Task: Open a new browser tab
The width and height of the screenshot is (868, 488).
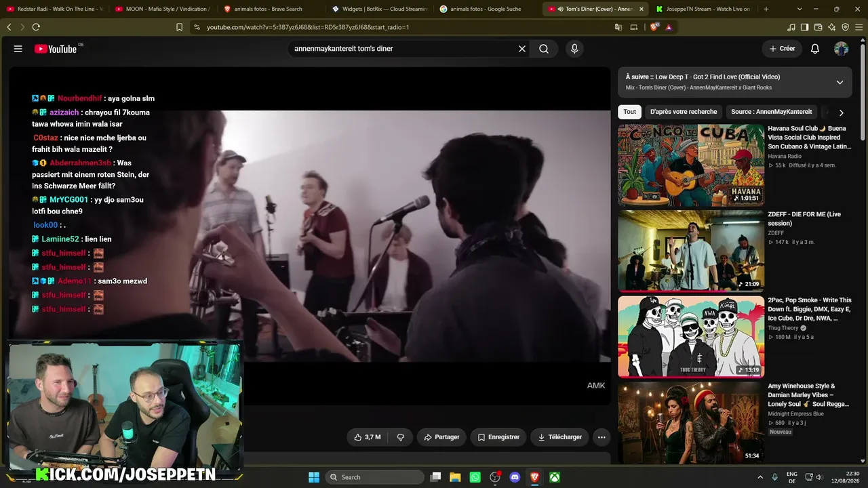Action: pyautogui.click(x=766, y=9)
